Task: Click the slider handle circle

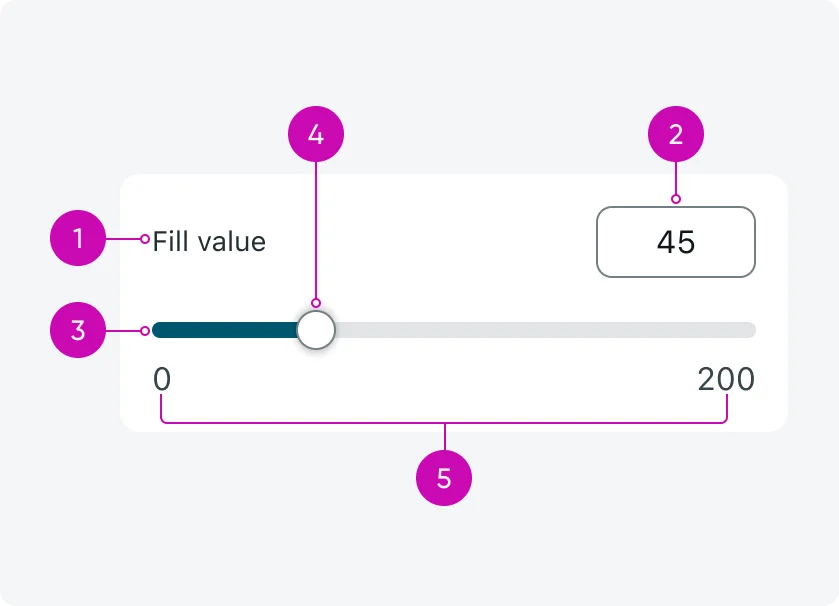Action: (316, 329)
